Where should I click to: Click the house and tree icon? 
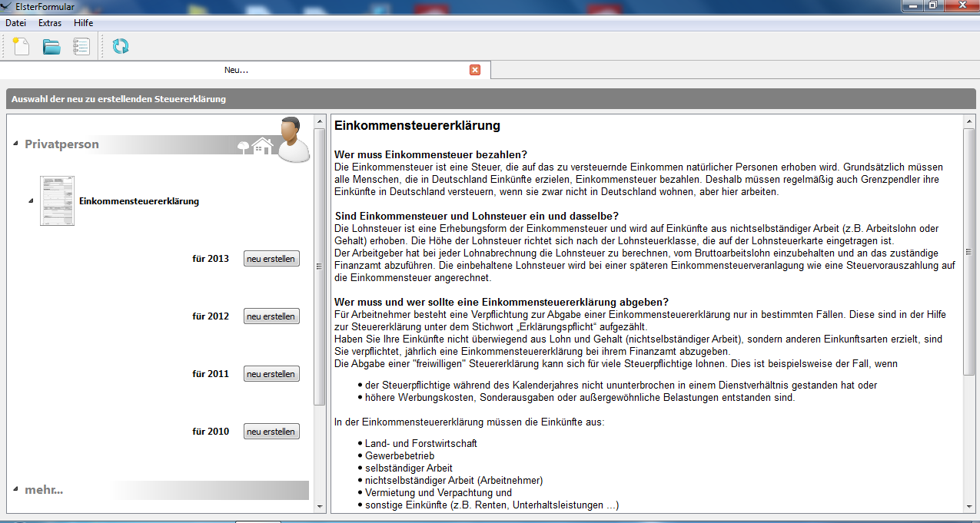256,145
